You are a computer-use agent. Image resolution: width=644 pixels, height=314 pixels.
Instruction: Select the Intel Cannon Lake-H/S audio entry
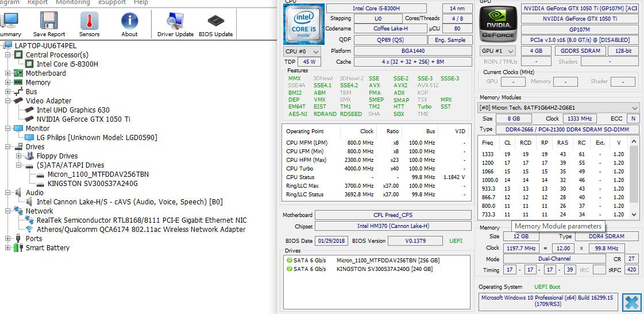click(x=130, y=201)
